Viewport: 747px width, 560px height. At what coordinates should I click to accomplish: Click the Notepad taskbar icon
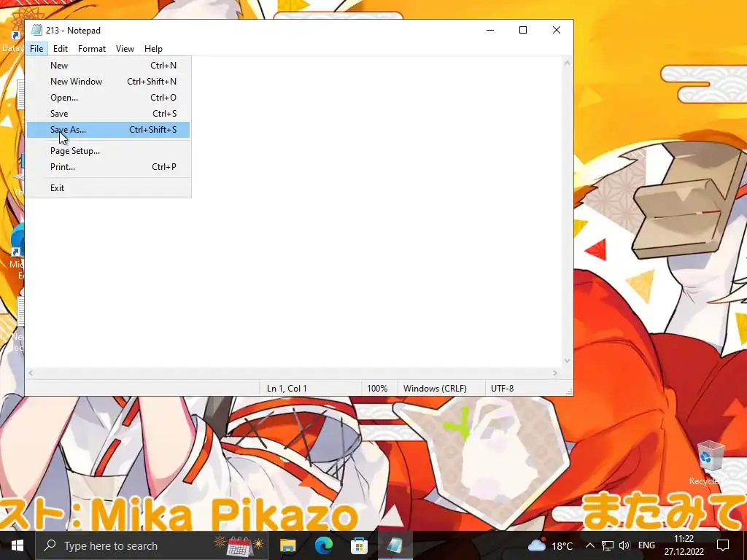(395, 545)
